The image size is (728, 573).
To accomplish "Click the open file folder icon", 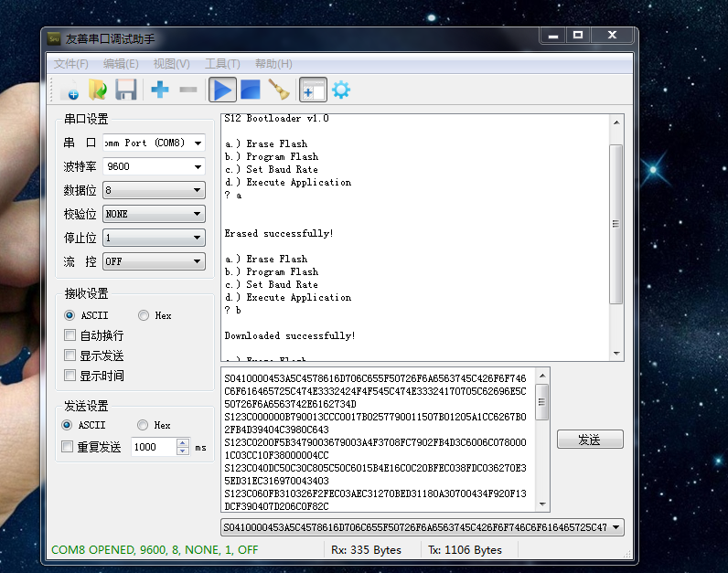I will click(98, 90).
